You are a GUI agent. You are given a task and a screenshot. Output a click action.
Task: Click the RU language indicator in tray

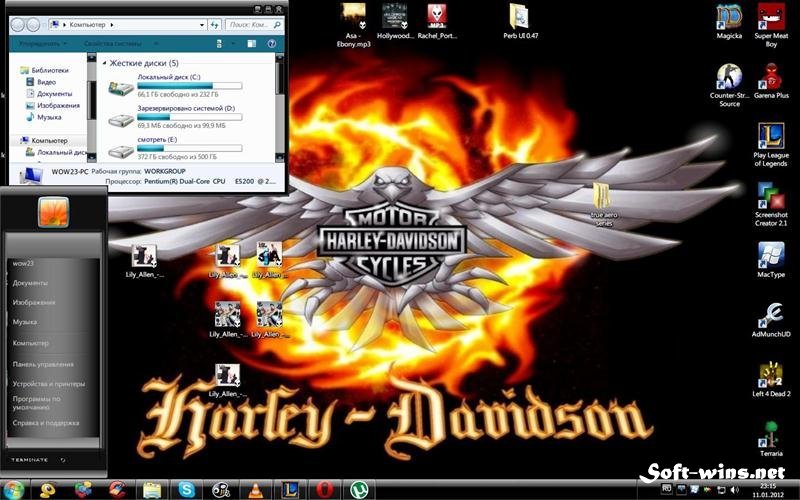click(x=666, y=488)
